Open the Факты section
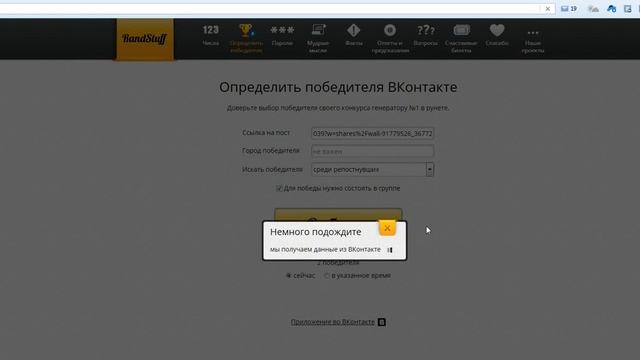The image size is (640, 360). [x=353, y=35]
